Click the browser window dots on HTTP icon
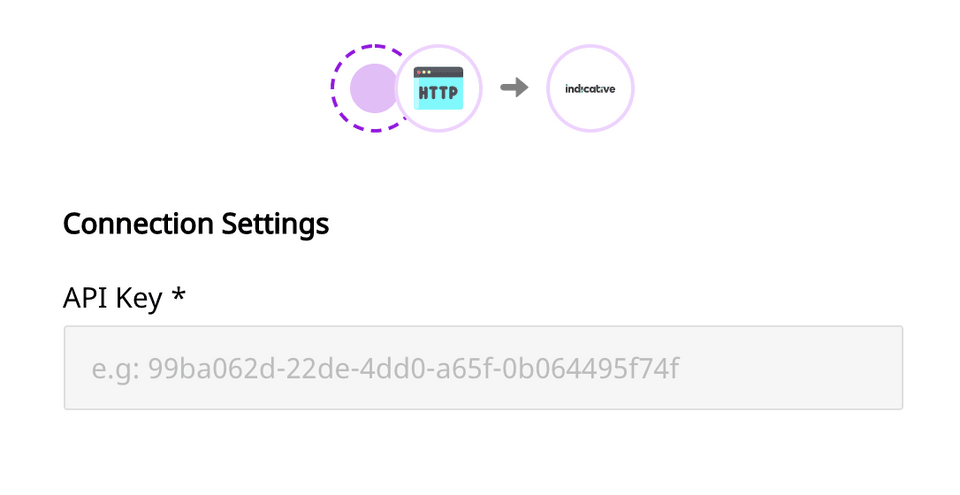This screenshot has height=495, width=960. [424, 72]
